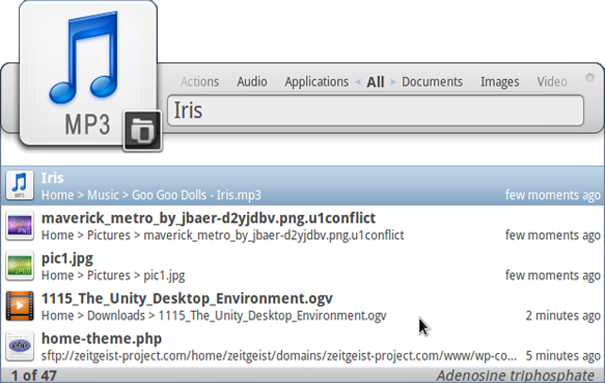Switch to the Video category

click(x=552, y=82)
